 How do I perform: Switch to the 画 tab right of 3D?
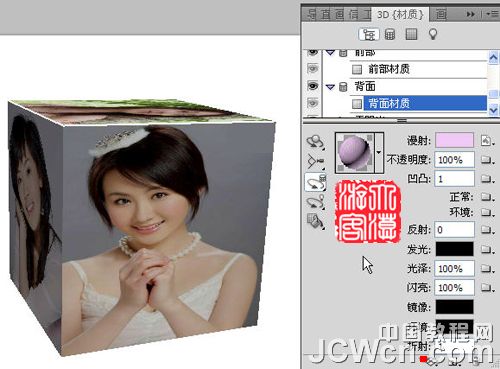tap(441, 14)
